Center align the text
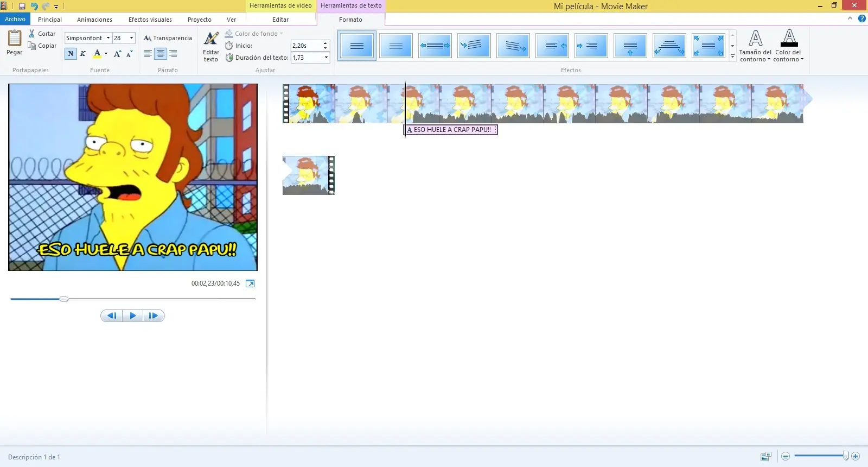 (160, 53)
